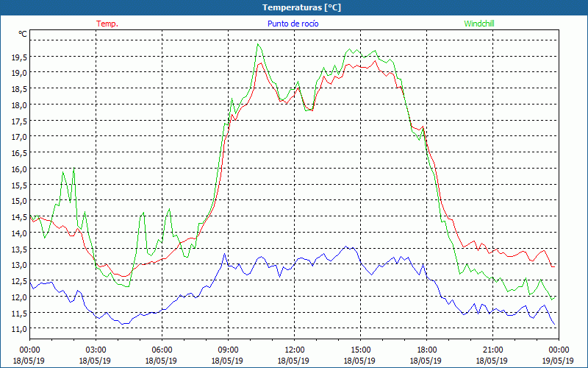Screen dimensions: 588x368
Task: Click the "00:00" label paired with 19/05/19
Action: pos(559,350)
